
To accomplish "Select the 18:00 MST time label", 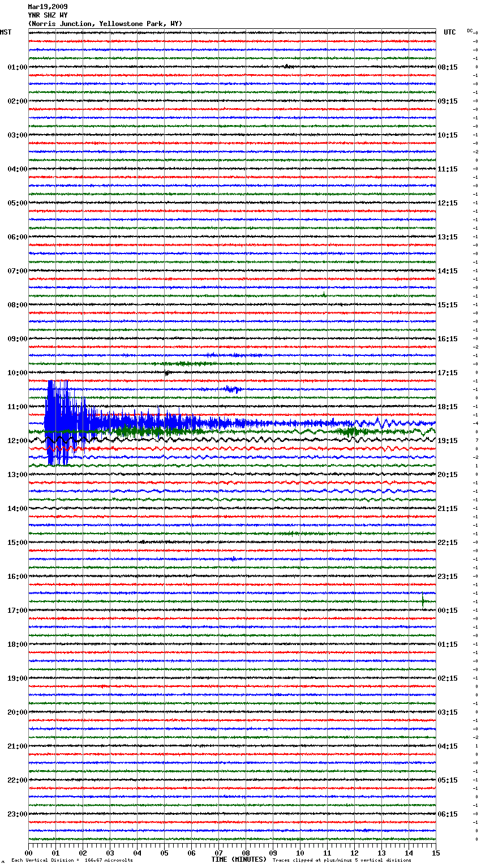I will pos(18,644).
